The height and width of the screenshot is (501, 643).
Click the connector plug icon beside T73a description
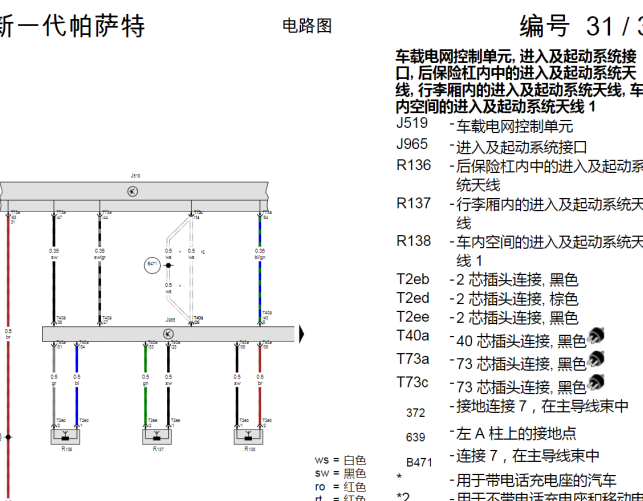(x=596, y=359)
